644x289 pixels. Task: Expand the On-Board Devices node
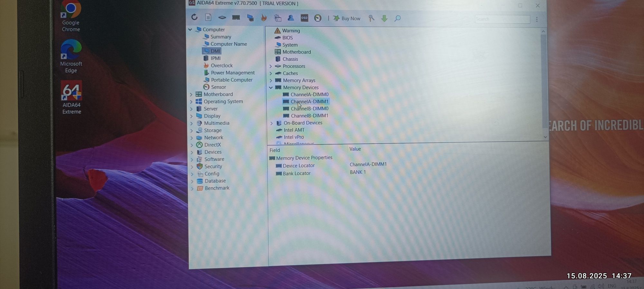pos(271,123)
